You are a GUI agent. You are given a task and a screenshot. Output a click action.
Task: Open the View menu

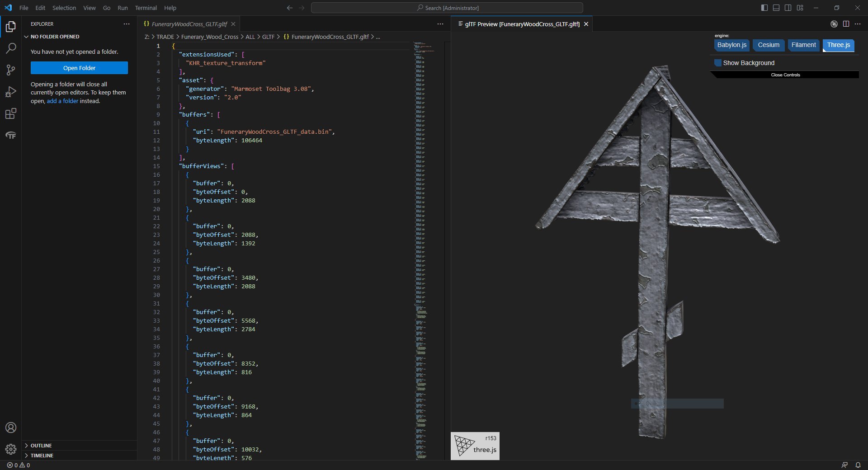coord(90,8)
